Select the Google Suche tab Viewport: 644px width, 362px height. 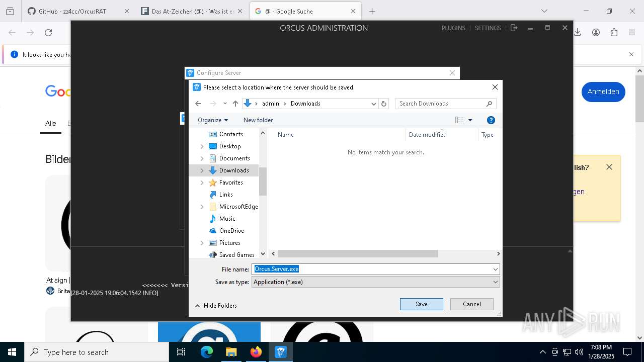point(305,11)
